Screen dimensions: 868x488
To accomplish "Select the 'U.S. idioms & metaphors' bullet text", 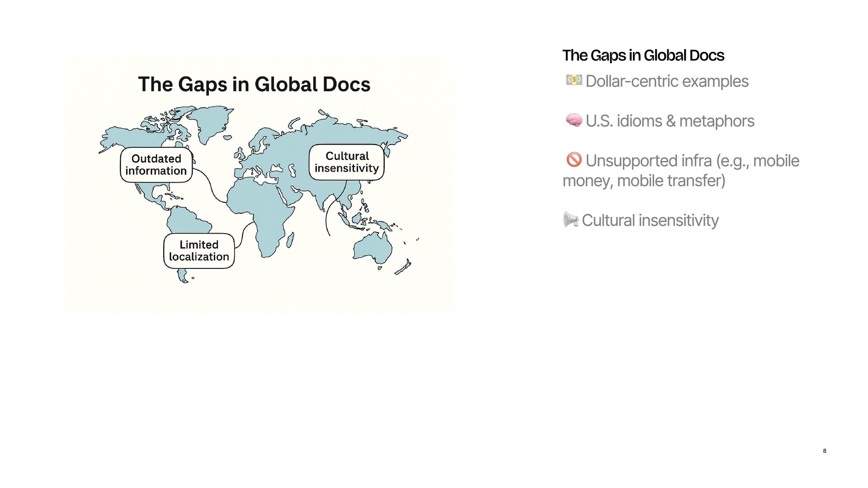I will click(x=670, y=121).
